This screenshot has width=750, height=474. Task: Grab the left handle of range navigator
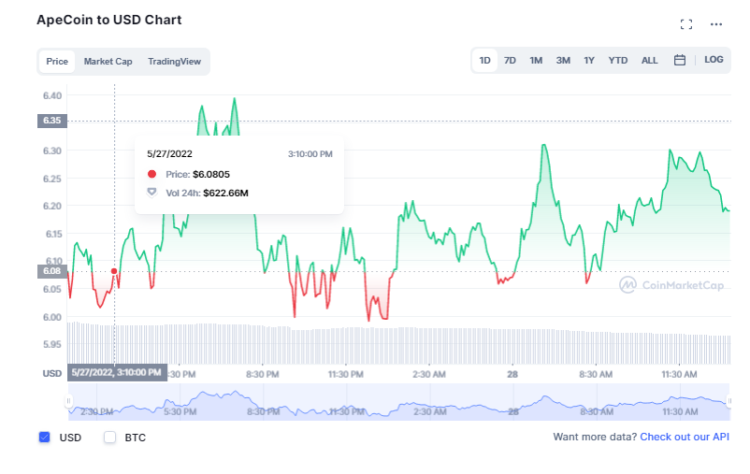point(68,401)
